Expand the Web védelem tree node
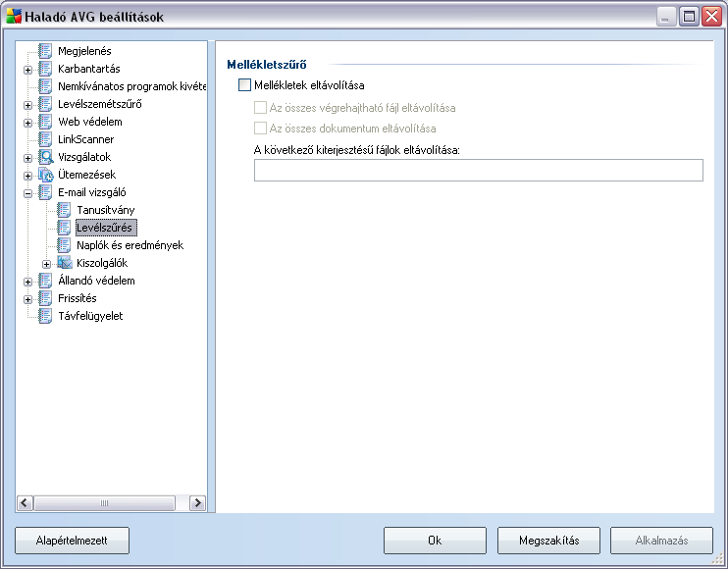Screen dimensions: 728x569 point(27,123)
